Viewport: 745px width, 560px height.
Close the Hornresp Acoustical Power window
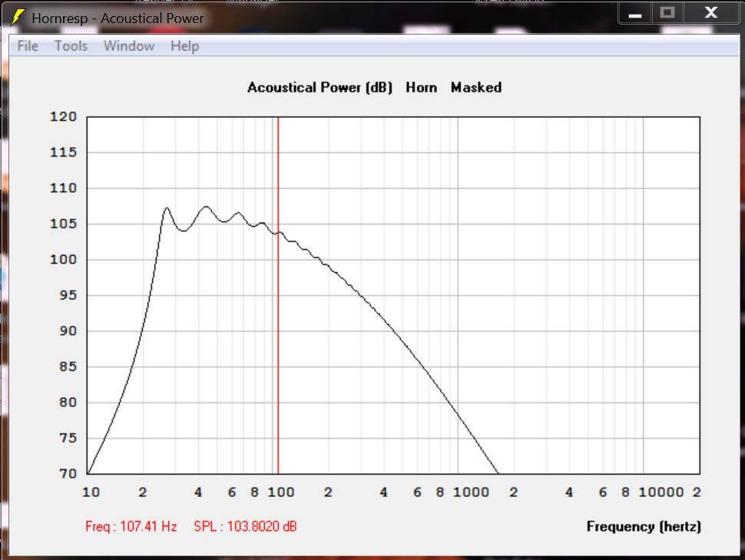[711, 13]
